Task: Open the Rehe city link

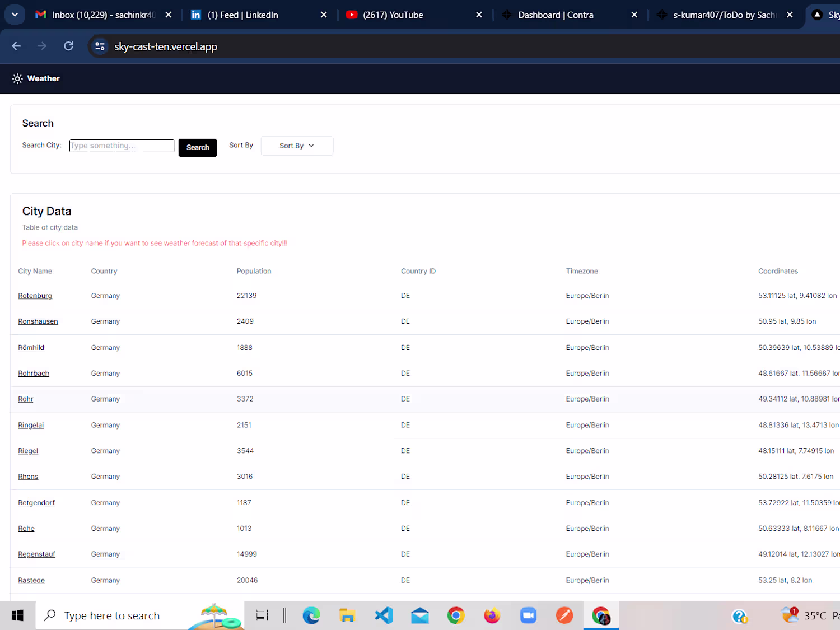Action: (26, 529)
